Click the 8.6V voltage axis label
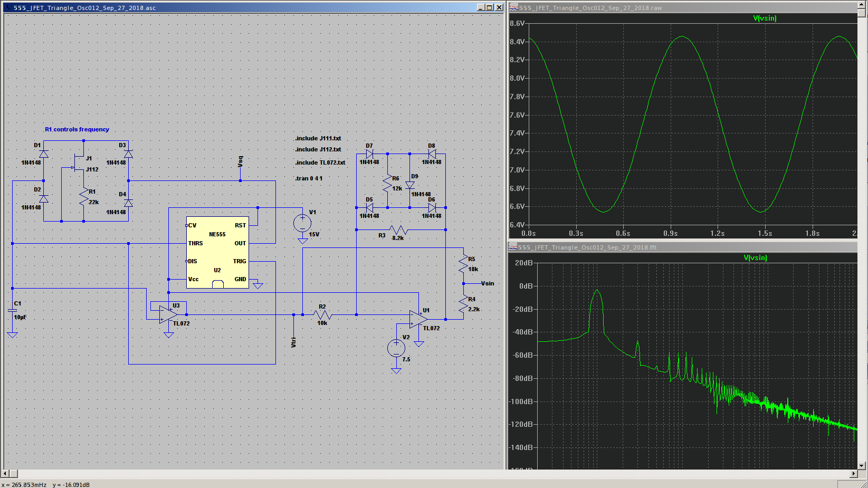 (x=517, y=23)
